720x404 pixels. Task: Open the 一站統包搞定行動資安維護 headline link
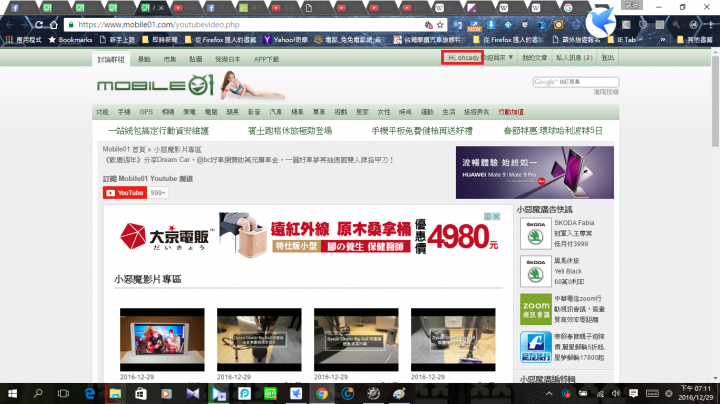pyautogui.click(x=158, y=131)
